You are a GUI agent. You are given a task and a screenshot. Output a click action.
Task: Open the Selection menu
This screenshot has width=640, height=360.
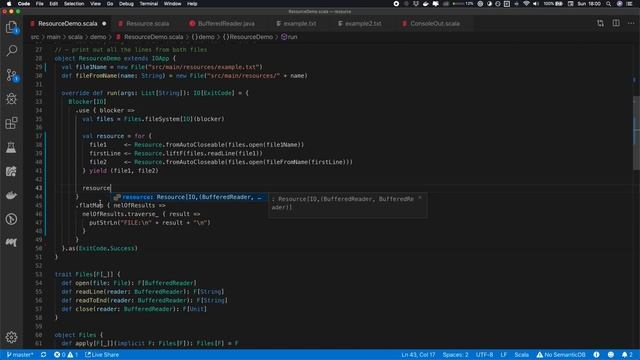coord(74,4)
